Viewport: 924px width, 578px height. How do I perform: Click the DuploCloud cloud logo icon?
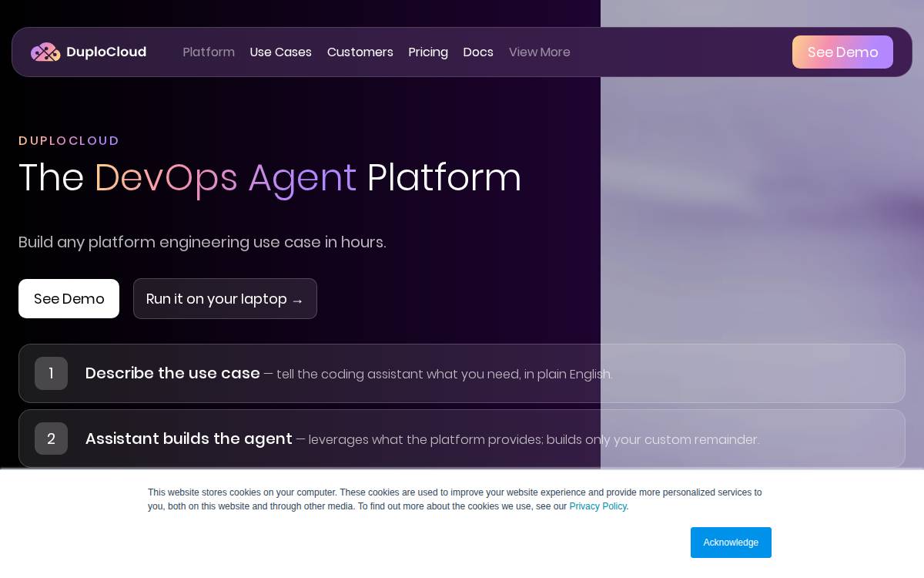[45, 52]
